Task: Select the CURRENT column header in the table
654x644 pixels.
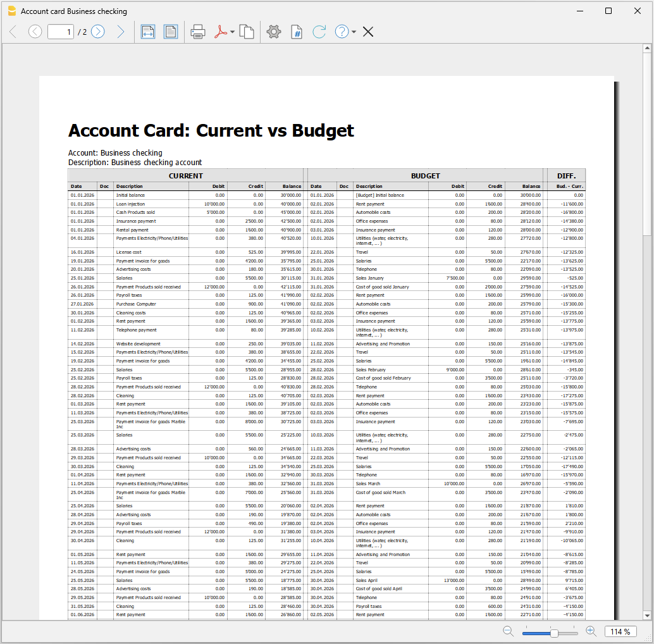Action: pyautogui.click(x=185, y=176)
